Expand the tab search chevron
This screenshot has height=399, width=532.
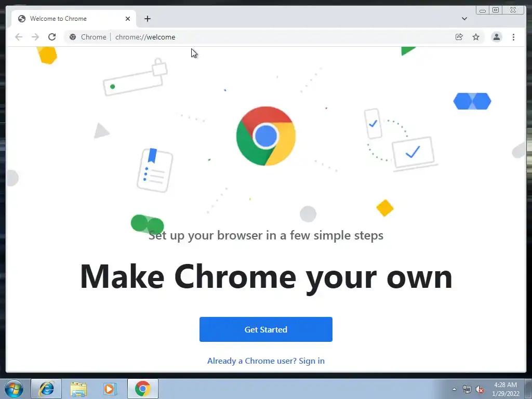[x=464, y=19]
